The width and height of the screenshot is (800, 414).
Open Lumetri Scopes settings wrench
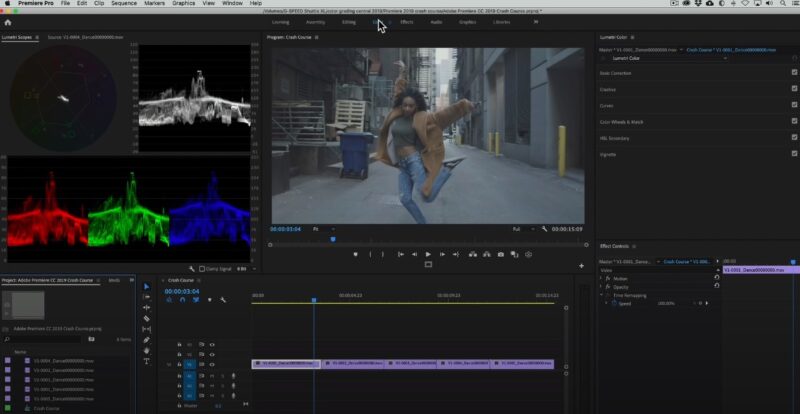point(192,269)
